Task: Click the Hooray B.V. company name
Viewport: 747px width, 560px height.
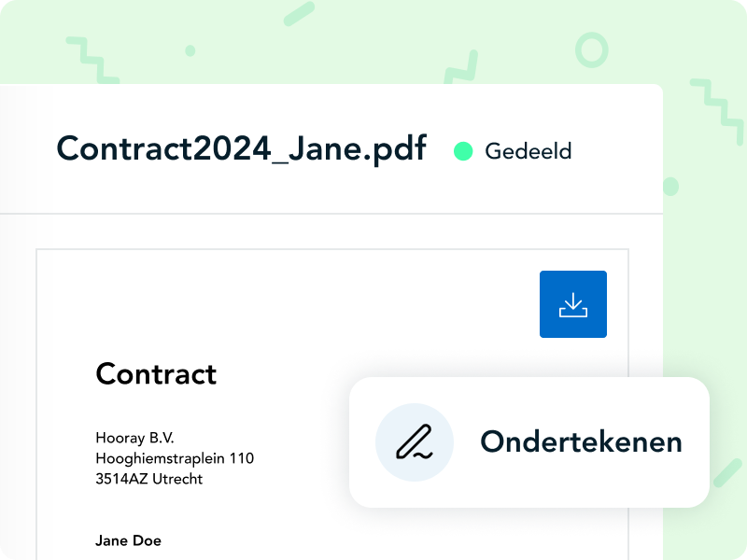Action: tap(134, 438)
